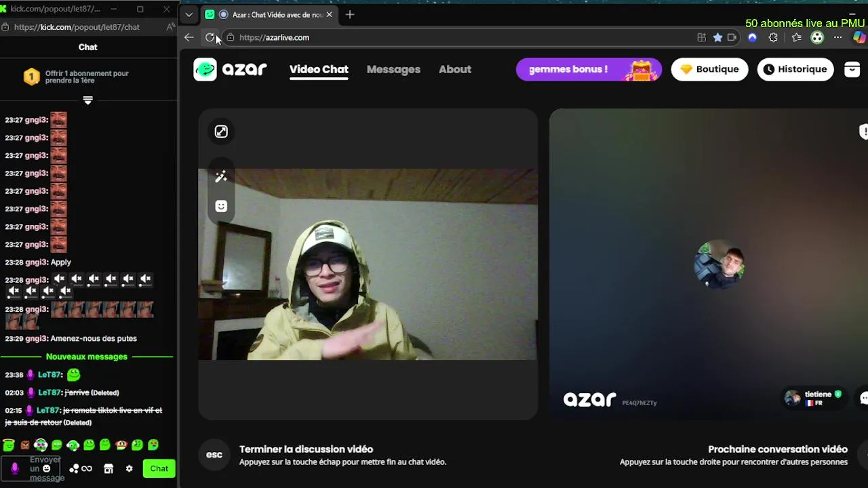Click the green soccer-ball profile icon
This screenshot has width=868, height=488.
click(817, 37)
